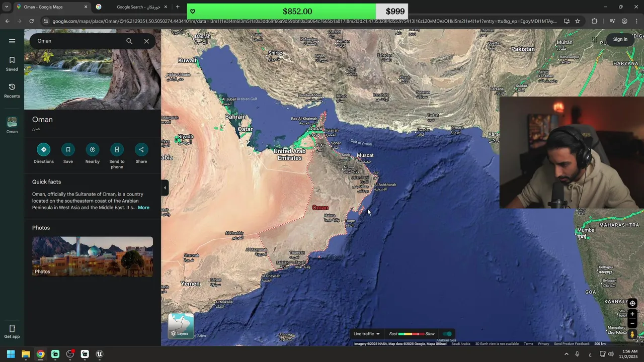This screenshot has height=362, width=644.
Task: Click the taskbar microphone icon
Action: pyautogui.click(x=577, y=354)
